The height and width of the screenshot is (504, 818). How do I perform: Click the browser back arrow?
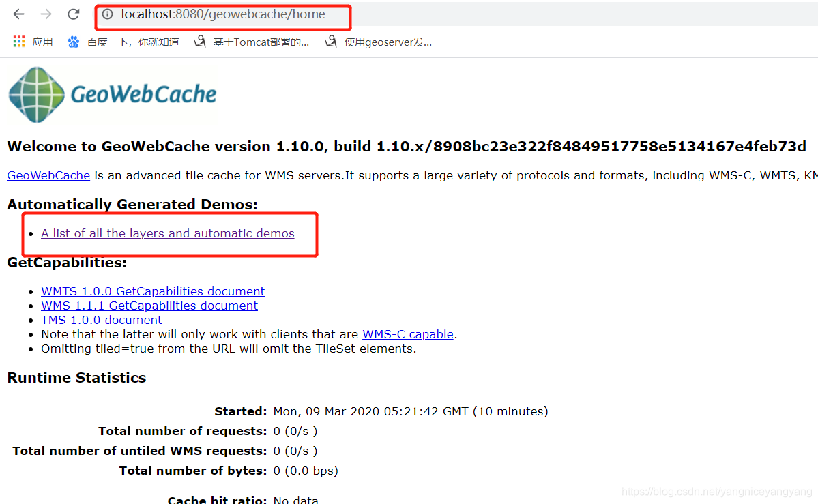pyautogui.click(x=18, y=14)
